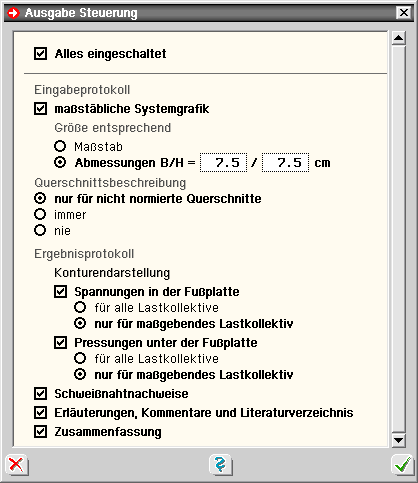Click the scrollbar up arrow
Screen dimensions: 418x483
point(399,38)
